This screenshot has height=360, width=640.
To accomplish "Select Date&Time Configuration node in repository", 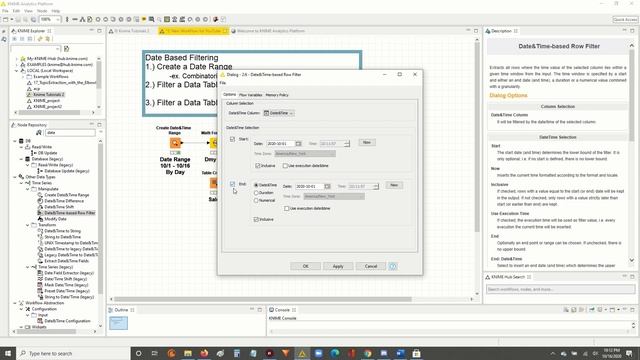I will (67, 321).
